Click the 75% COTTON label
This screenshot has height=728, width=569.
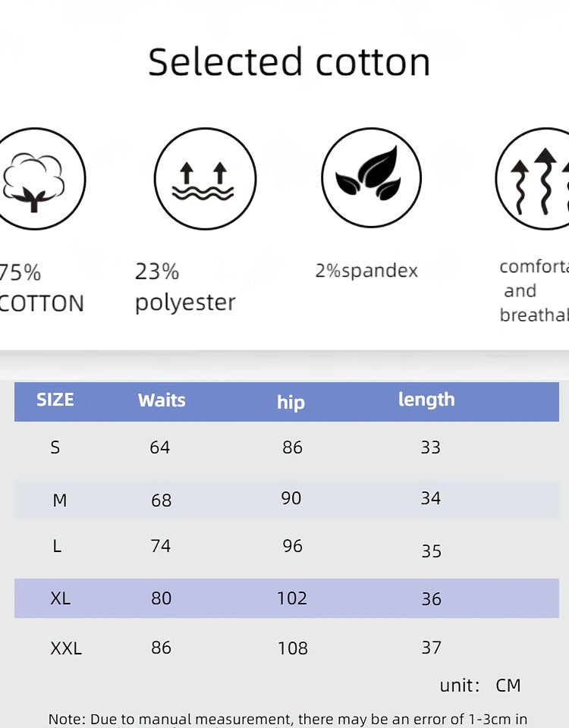41,288
